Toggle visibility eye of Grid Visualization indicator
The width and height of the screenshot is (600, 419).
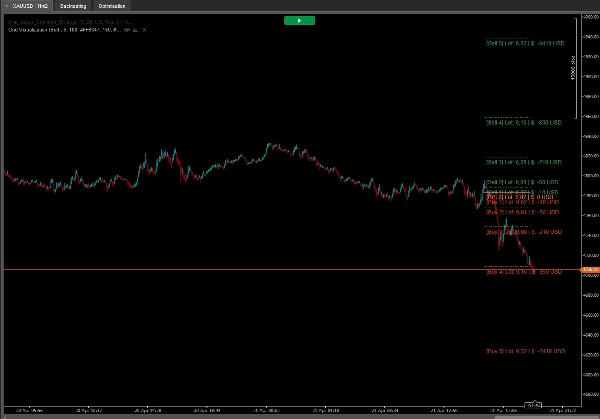[127, 30]
